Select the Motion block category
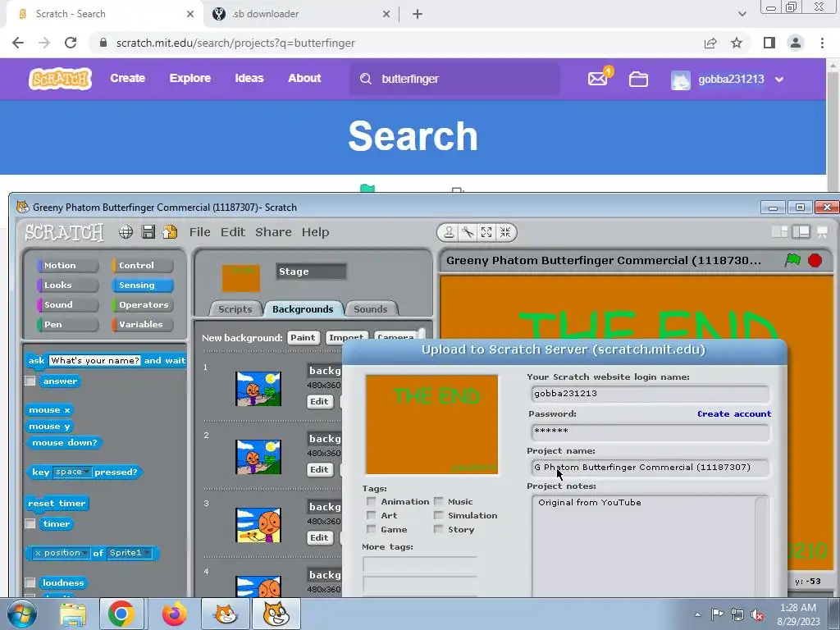 click(x=68, y=265)
